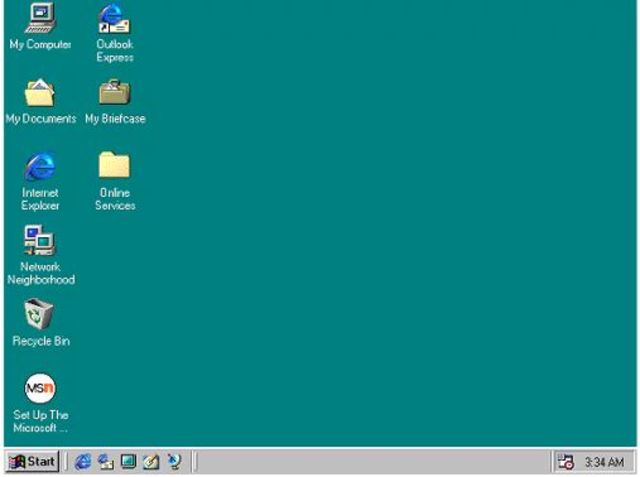Click the Show Desktop Quick Launch icon
This screenshot has width=640, height=477.
tap(151, 462)
